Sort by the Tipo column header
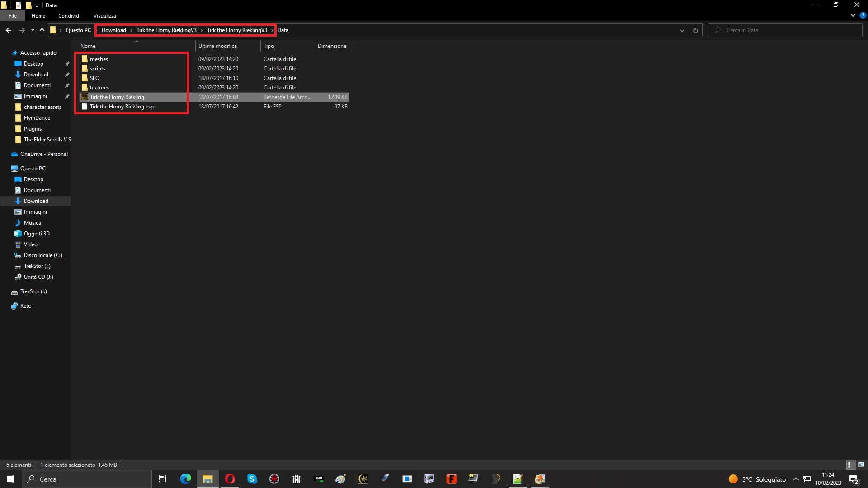 coord(288,46)
